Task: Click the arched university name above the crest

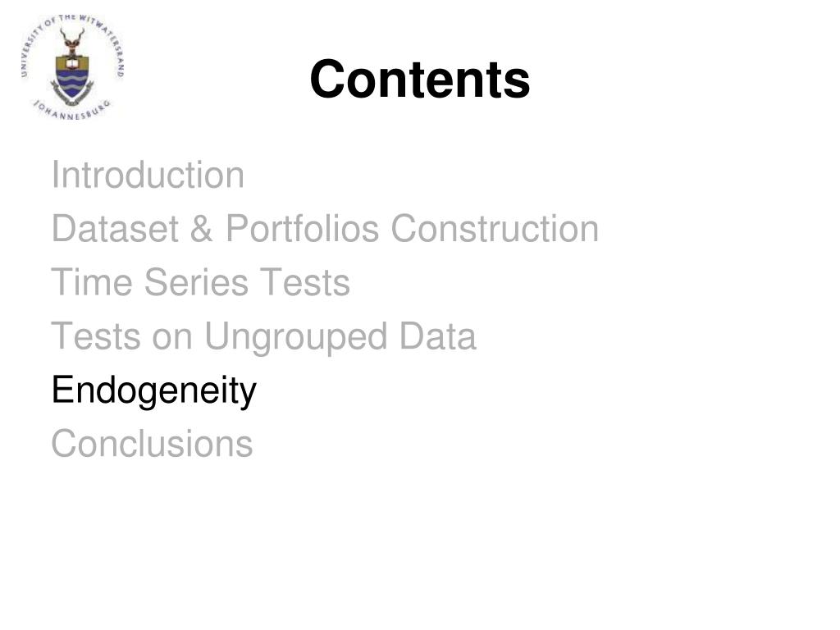Action: 72,38
